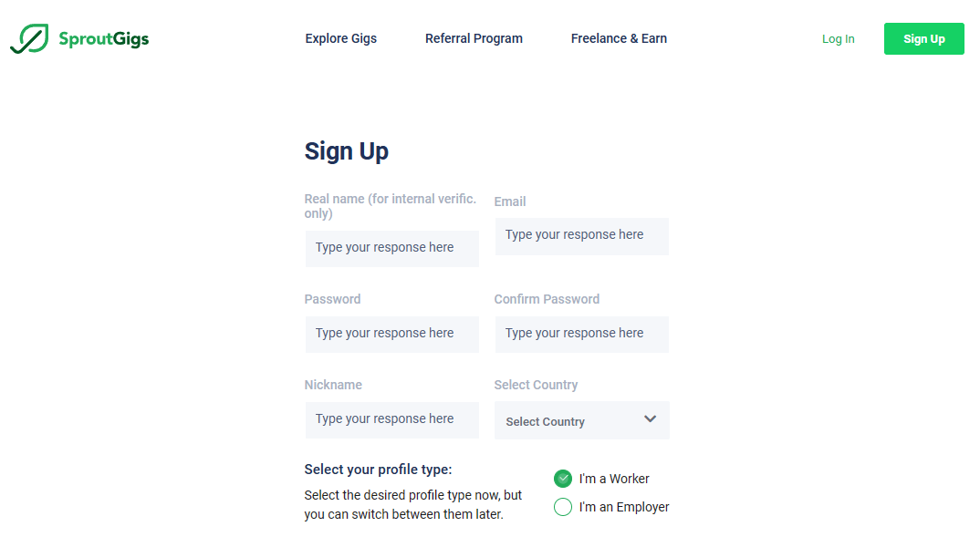Go to Freelance & Earn
This screenshot has height=537, width=980.
point(619,38)
